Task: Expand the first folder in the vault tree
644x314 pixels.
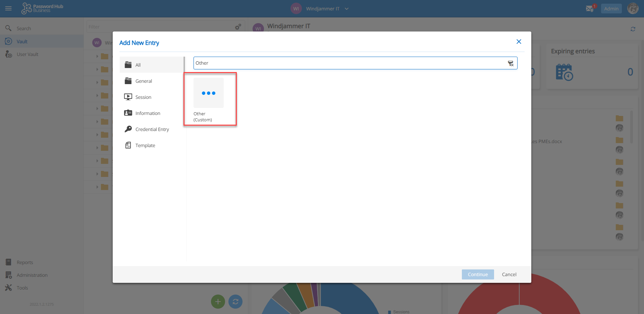Action: 97,56
